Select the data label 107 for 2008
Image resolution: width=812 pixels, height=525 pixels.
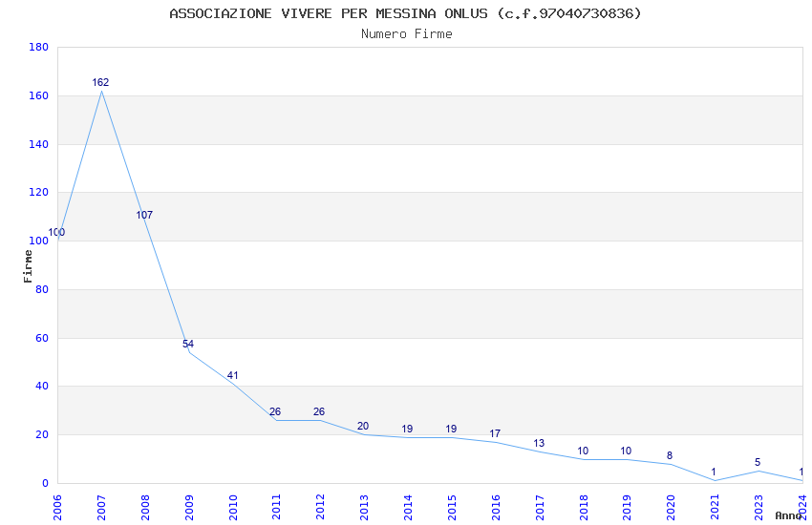[x=144, y=215]
